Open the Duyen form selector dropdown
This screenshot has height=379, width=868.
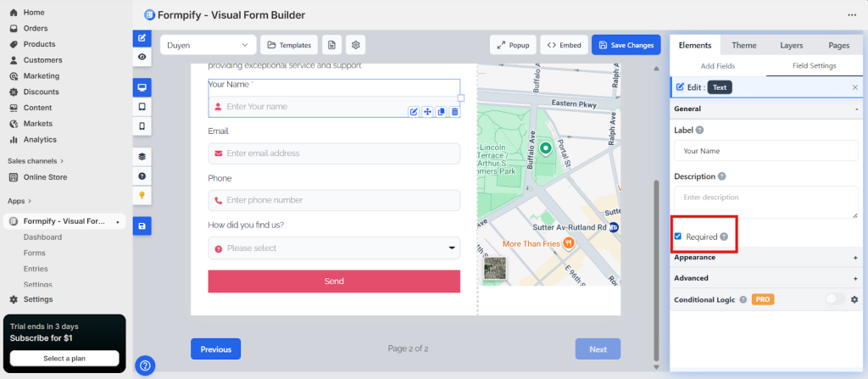click(x=208, y=45)
